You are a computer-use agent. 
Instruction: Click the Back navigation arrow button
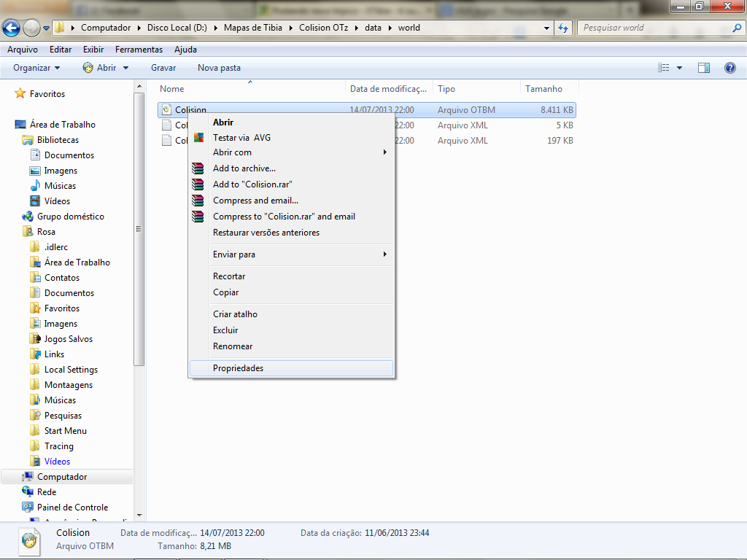tap(12, 28)
